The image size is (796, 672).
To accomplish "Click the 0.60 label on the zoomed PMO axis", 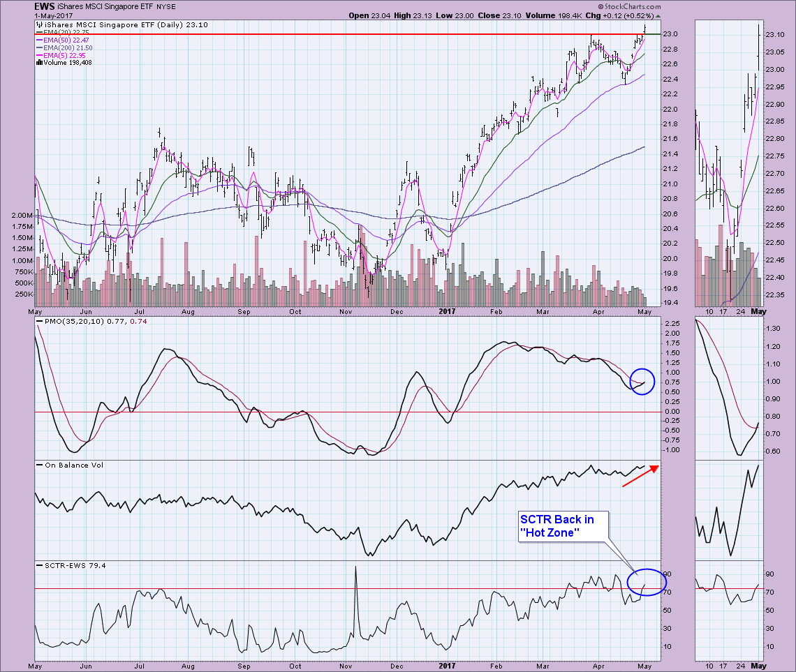I will (x=773, y=451).
